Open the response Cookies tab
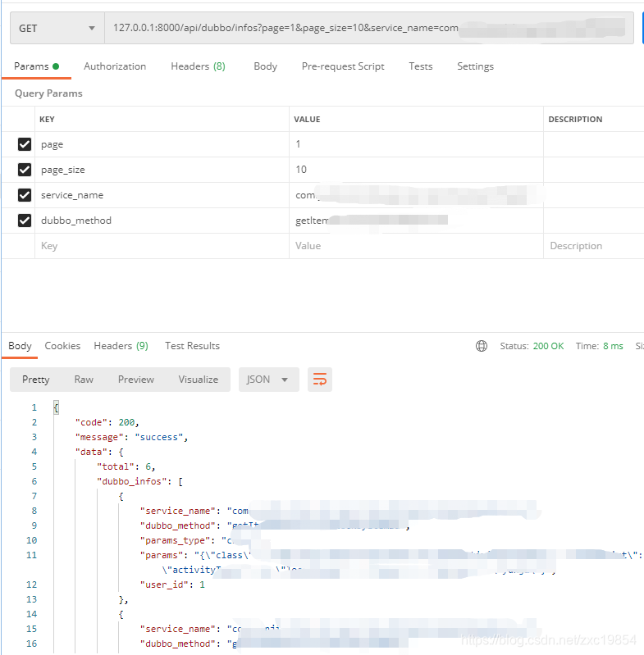The height and width of the screenshot is (655, 644). click(x=62, y=346)
